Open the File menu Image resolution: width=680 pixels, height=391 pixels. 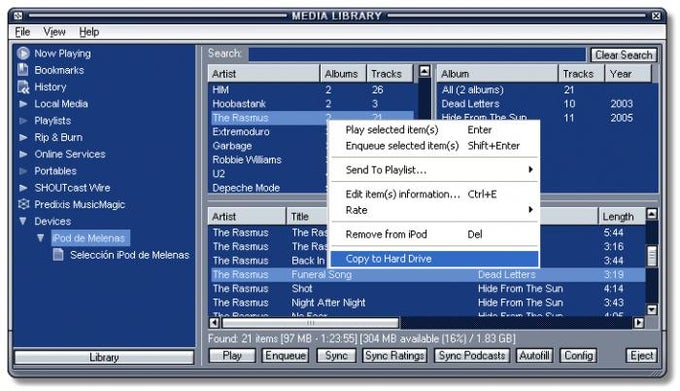tap(23, 32)
